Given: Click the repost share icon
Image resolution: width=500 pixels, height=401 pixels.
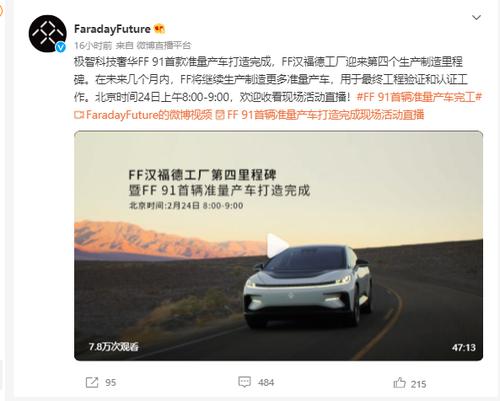Looking at the screenshot, I should pos(92,382).
